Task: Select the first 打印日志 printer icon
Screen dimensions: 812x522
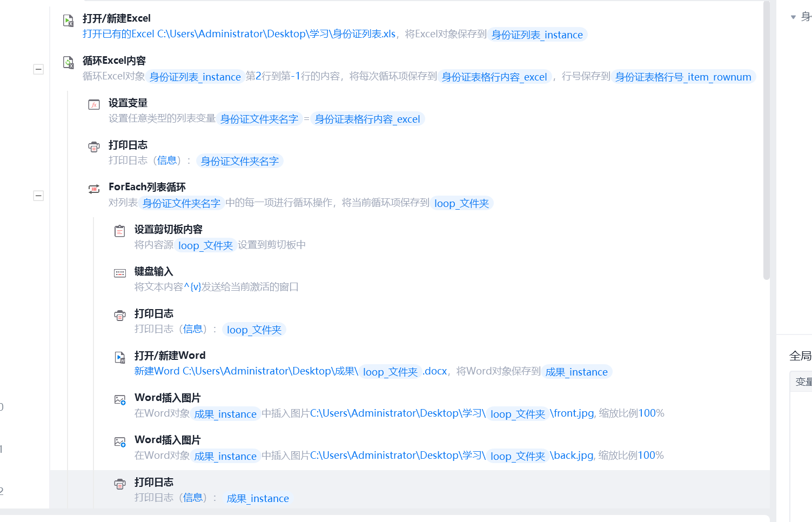Action: [x=94, y=147]
